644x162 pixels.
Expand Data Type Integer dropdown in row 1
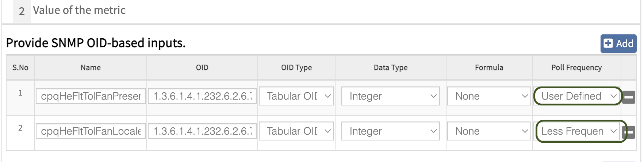tap(391, 96)
